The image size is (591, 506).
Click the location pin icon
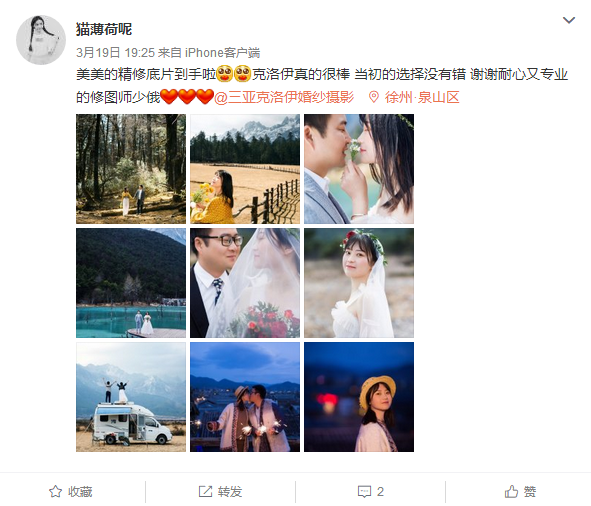[373, 97]
